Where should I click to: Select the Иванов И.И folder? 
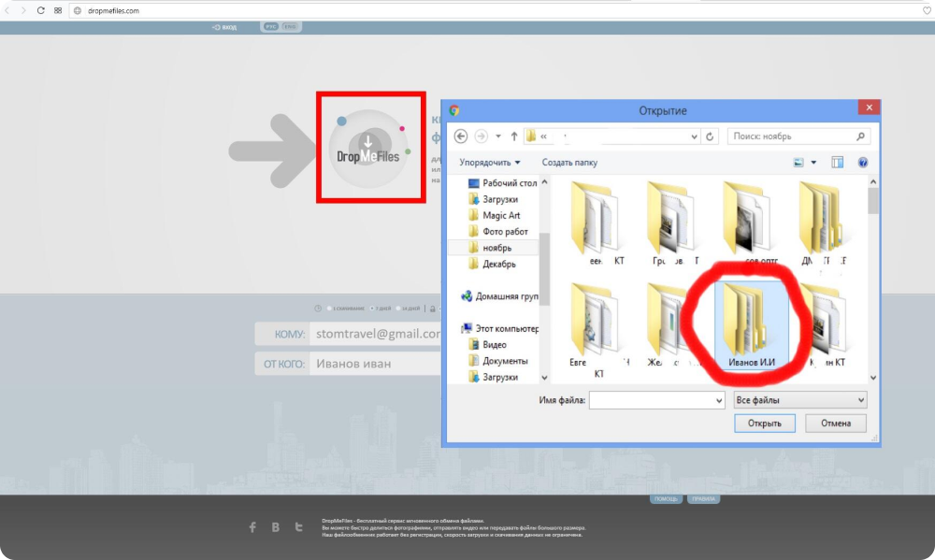click(752, 325)
